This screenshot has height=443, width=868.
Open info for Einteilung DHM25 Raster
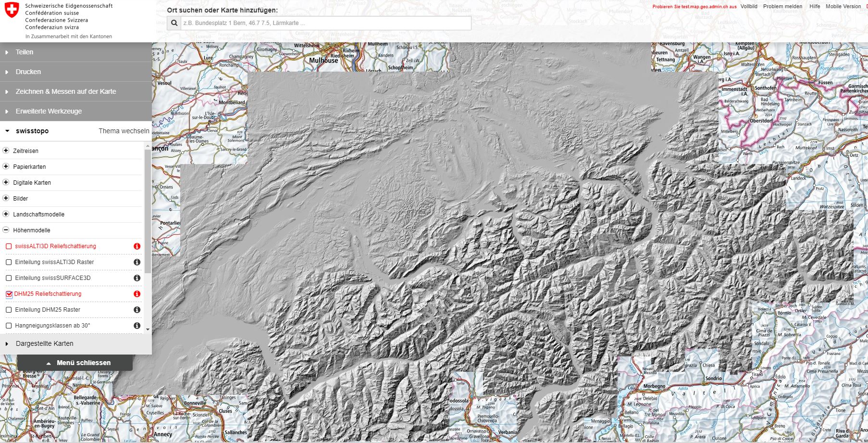tap(137, 310)
